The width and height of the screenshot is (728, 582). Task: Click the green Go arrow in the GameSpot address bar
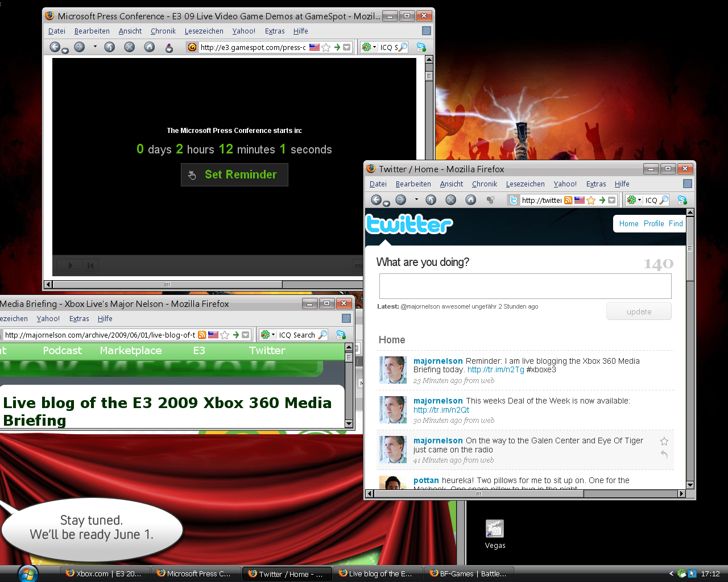point(337,47)
